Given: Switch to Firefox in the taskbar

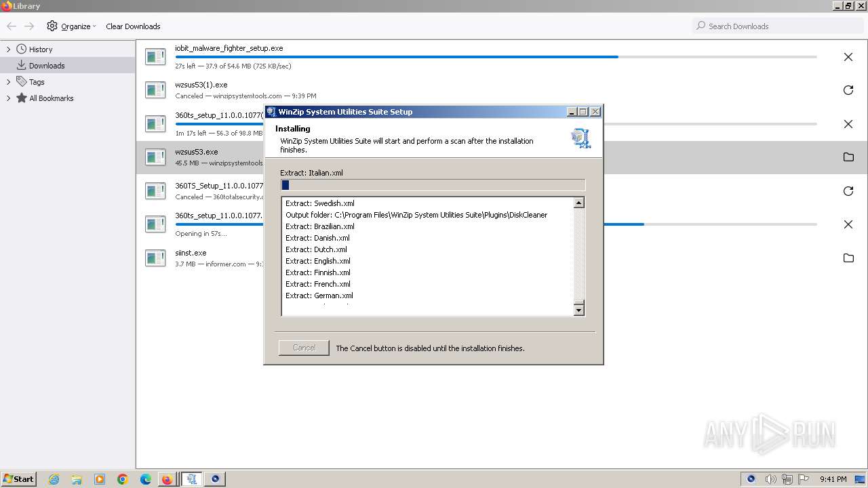Looking at the screenshot, I should click(167, 479).
